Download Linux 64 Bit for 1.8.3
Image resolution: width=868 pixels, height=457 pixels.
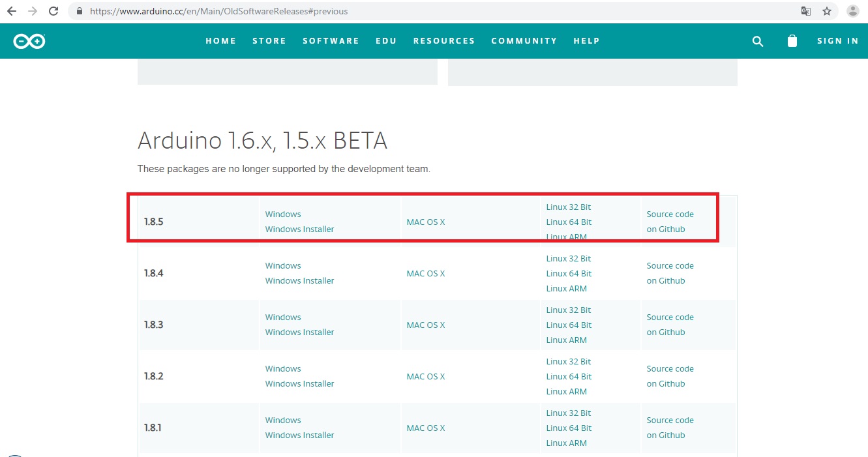click(x=569, y=325)
